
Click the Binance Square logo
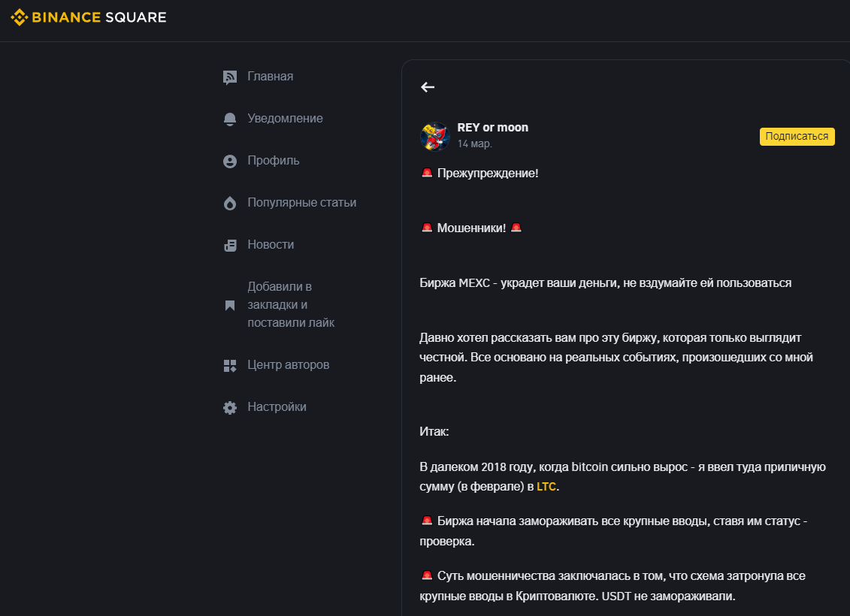89,17
